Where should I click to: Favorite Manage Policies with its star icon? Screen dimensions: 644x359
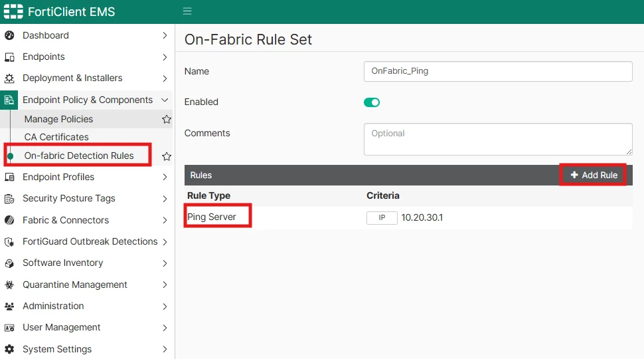[x=167, y=119]
